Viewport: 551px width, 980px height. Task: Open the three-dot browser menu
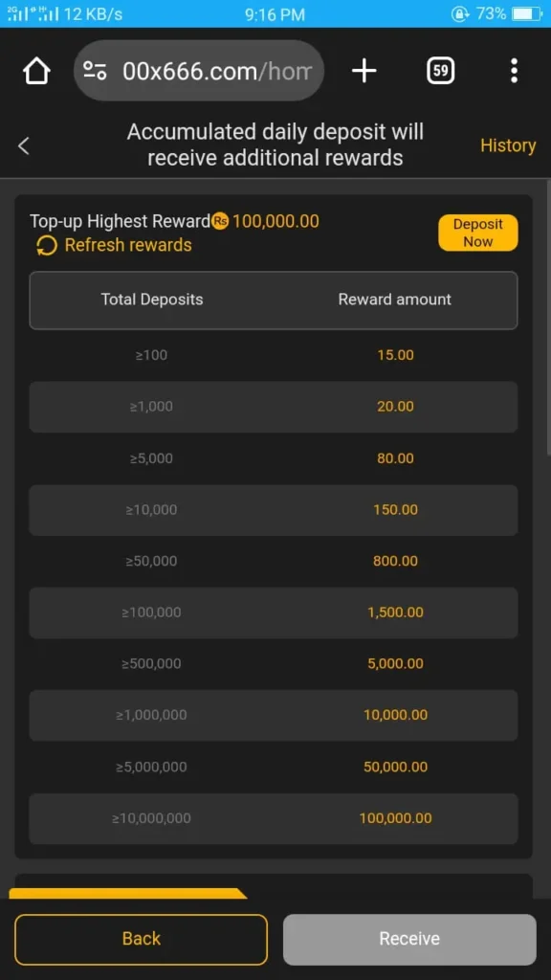[515, 70]
